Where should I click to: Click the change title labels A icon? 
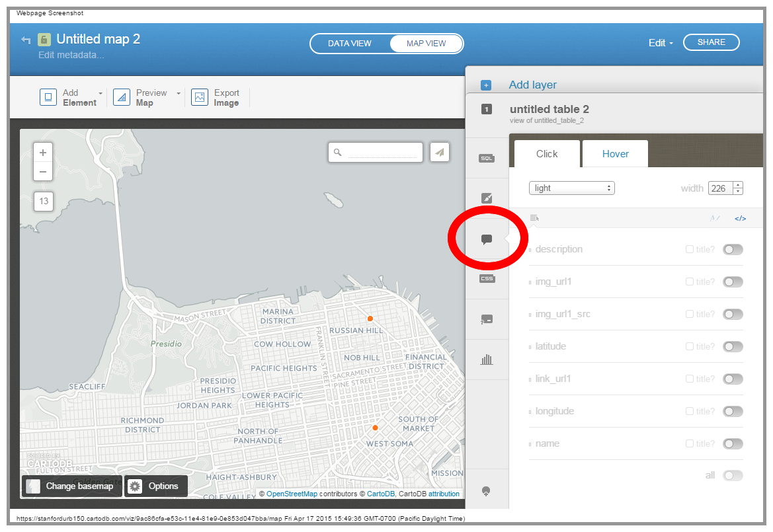[715, 218]
